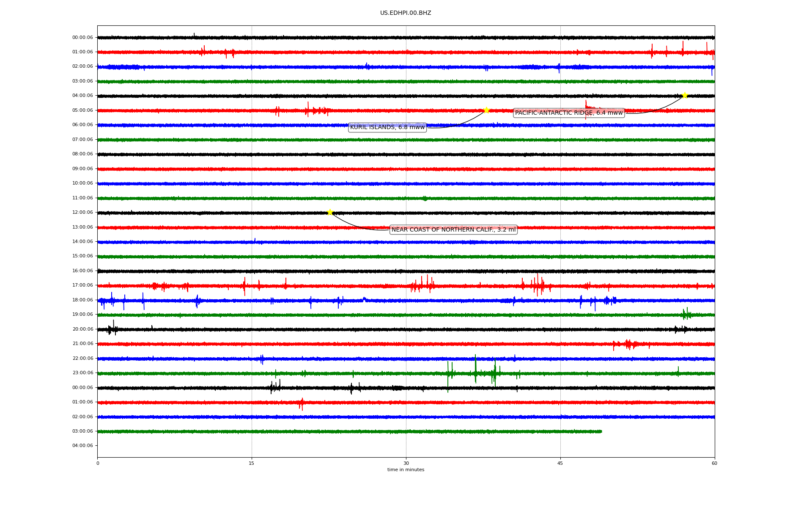The image size is (812, 508).
Task: Click the x-axis tick label 15
Action: (252, 463)
